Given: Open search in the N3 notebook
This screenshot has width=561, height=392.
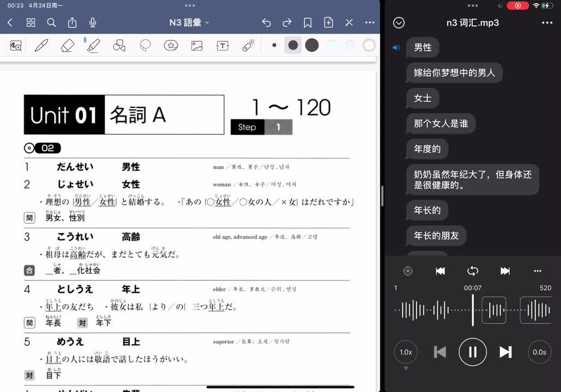Looking at the screenshot, I should pyautogui.click(x=52, y=22).
